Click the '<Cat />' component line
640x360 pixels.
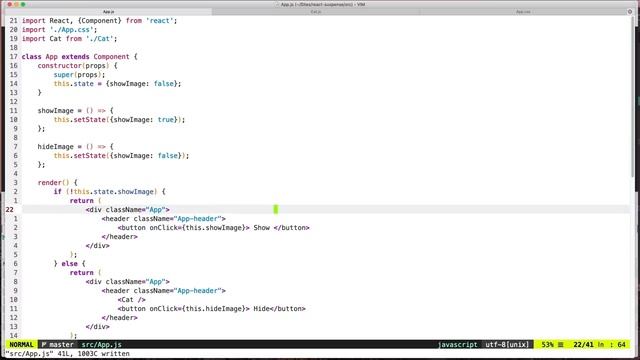click(131, 299)
